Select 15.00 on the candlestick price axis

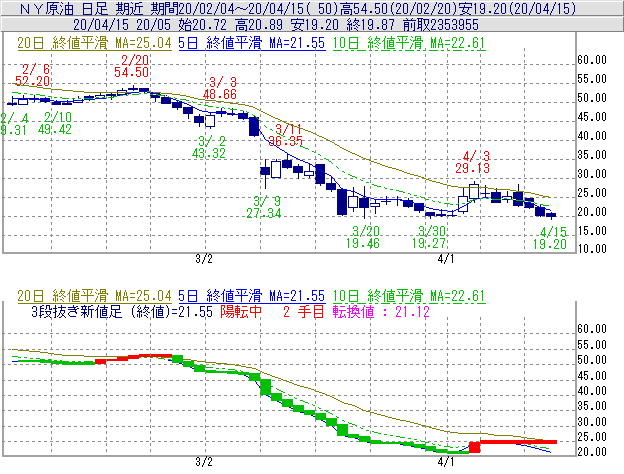592,231
